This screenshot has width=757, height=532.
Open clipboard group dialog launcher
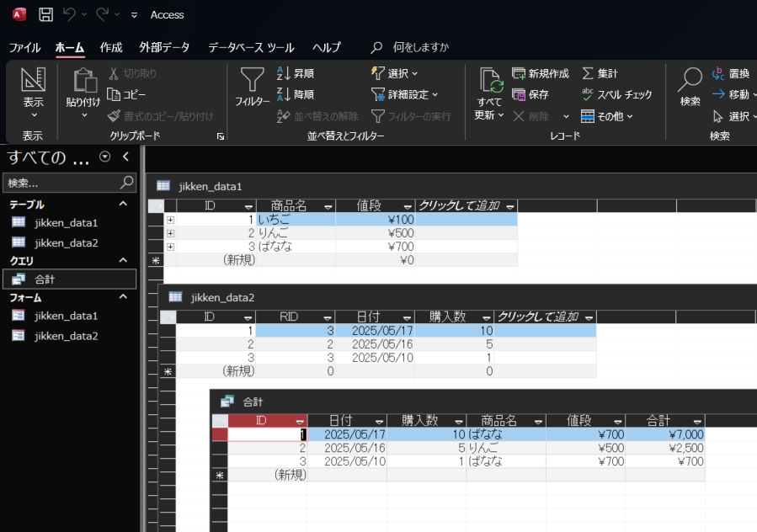click(x=221, y=136)
